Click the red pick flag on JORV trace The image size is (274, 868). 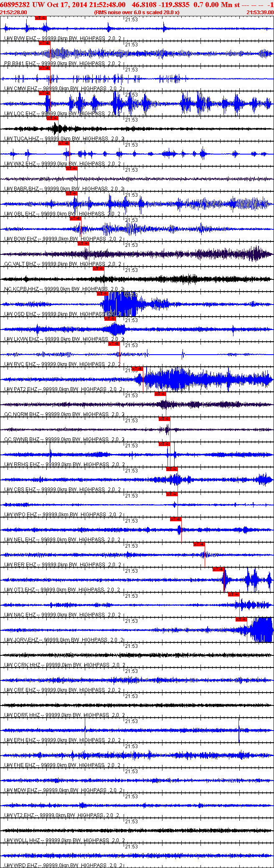click(x=241, y=619)
